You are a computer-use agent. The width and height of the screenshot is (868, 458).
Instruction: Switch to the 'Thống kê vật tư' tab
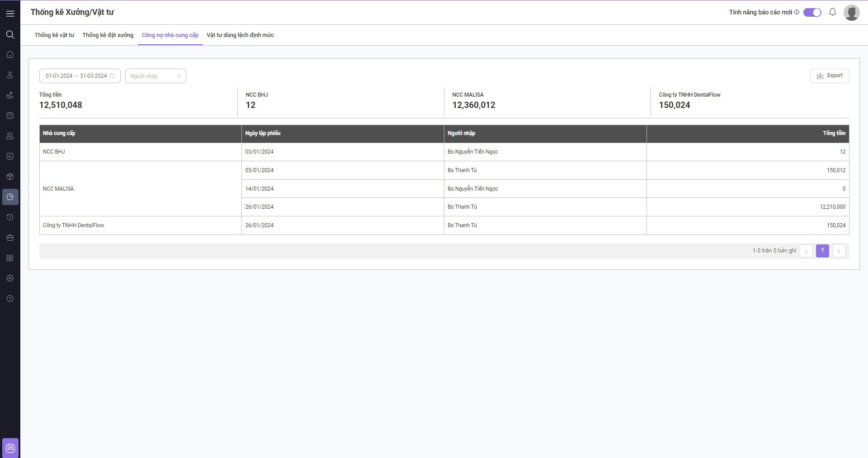click(x=54, y=35)
